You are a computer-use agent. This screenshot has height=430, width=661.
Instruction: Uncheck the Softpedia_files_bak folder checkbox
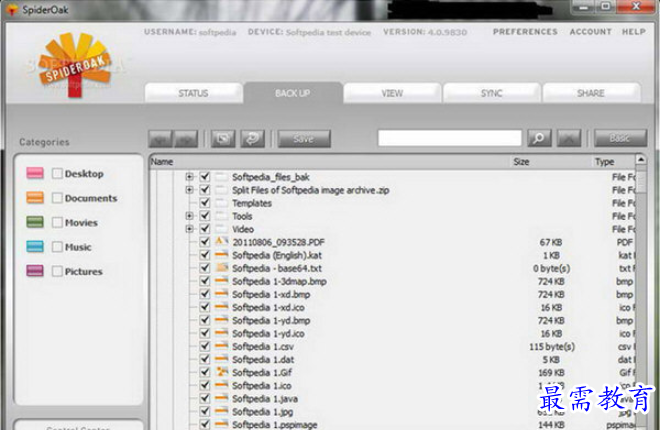(205, 177)
